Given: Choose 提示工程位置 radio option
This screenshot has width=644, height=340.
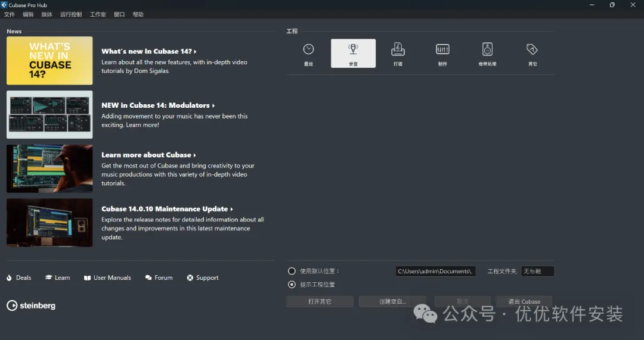Looking at the screenshot, I should click(x=292, y=284).
